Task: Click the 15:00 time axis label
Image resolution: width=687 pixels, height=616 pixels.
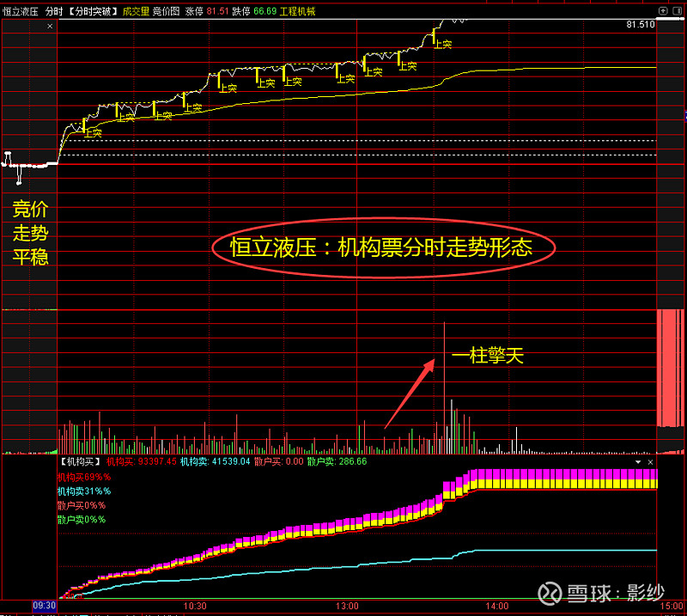Action: [x=672, y=607]
